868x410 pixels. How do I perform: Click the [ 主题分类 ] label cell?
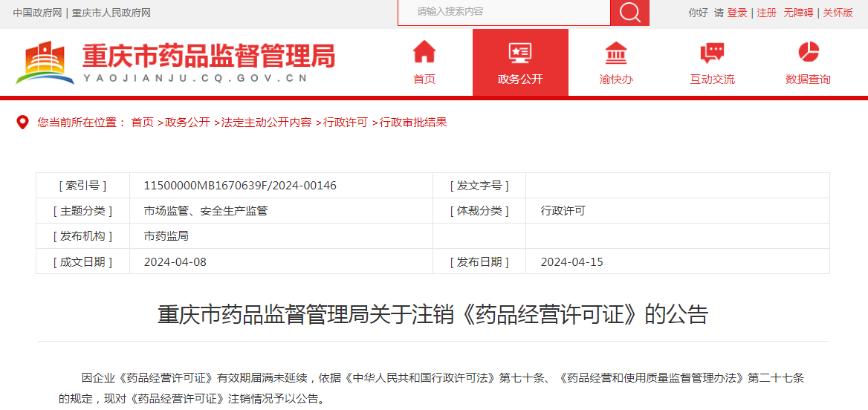pos(82,211)
